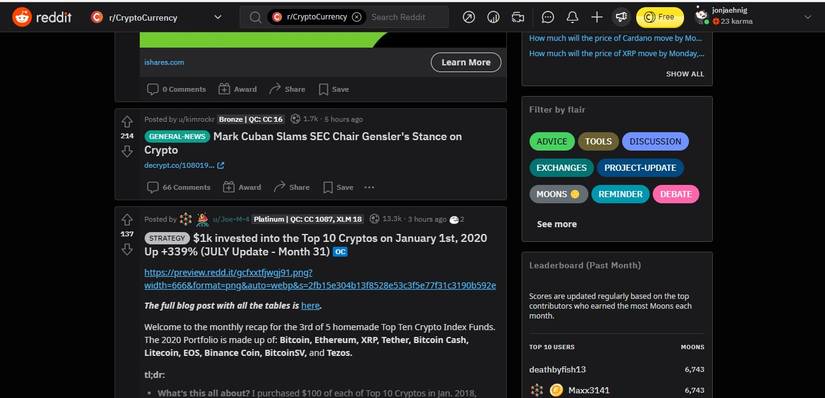Click Learn More on the ad
The width and height of the screenshot is (825, 398).
coord(466,62)
